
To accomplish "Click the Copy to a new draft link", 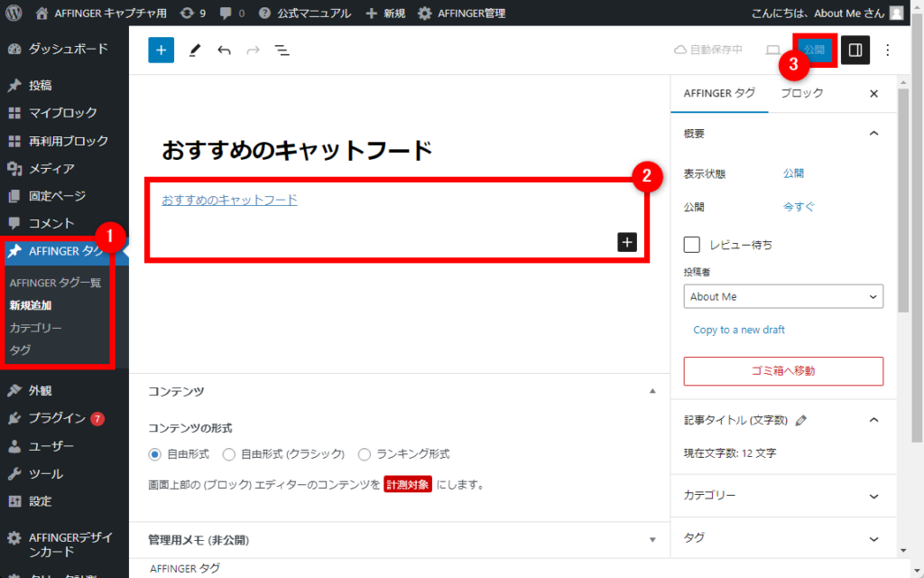I will pyautogui.click(x=739, y=330).
